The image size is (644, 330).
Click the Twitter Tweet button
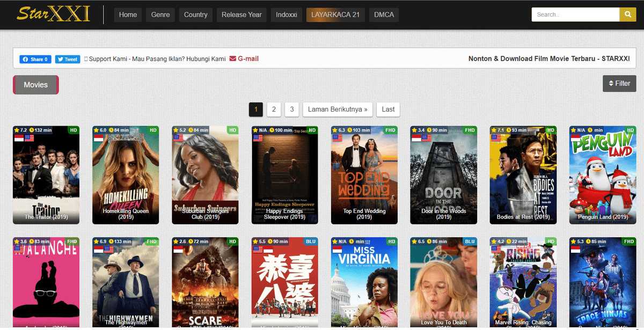68,59
